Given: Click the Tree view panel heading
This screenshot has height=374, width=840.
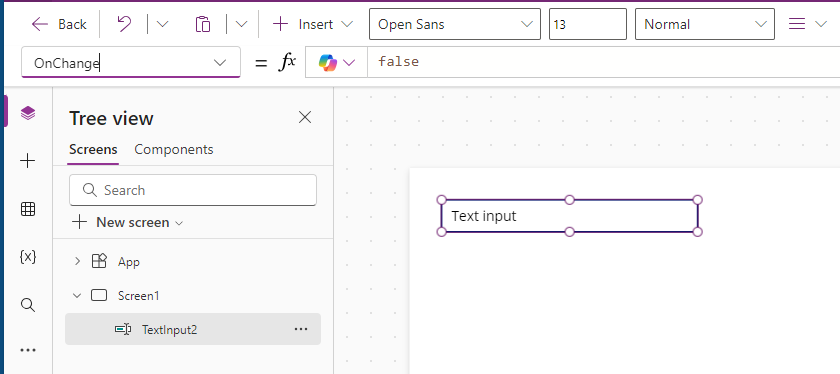Looking at the screenshot, I should (x=111, y=118).
